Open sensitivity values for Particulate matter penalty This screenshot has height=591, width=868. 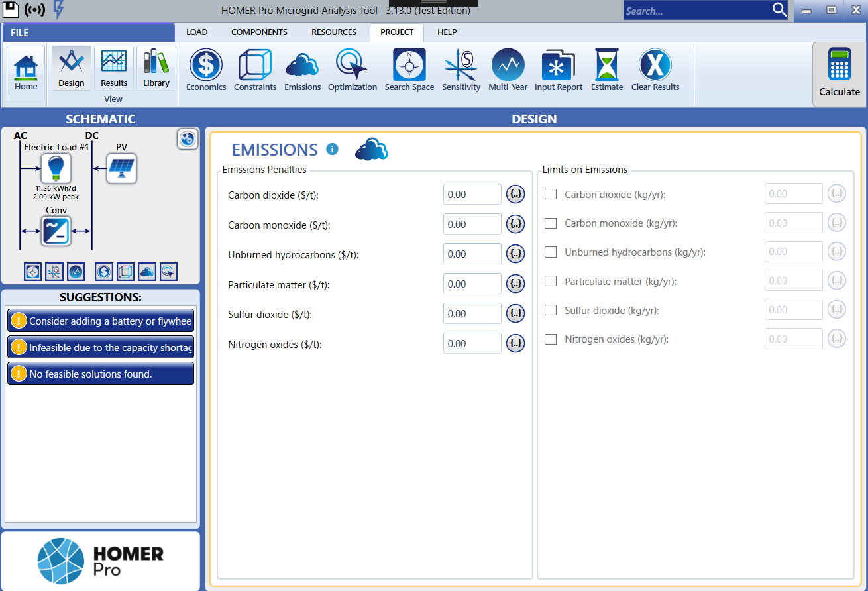(x=515, y=284)
